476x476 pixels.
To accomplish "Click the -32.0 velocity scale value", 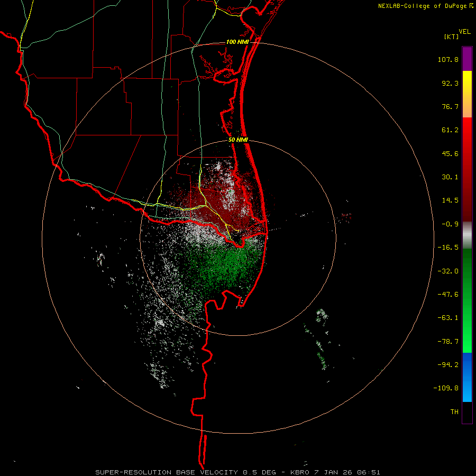I will pyautogui.click(x=448, y=271).
